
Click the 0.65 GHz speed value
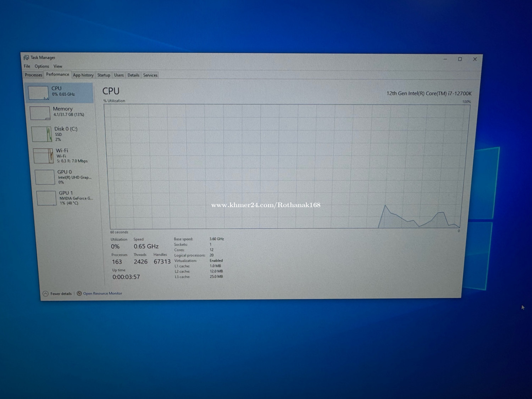point(146,246)
